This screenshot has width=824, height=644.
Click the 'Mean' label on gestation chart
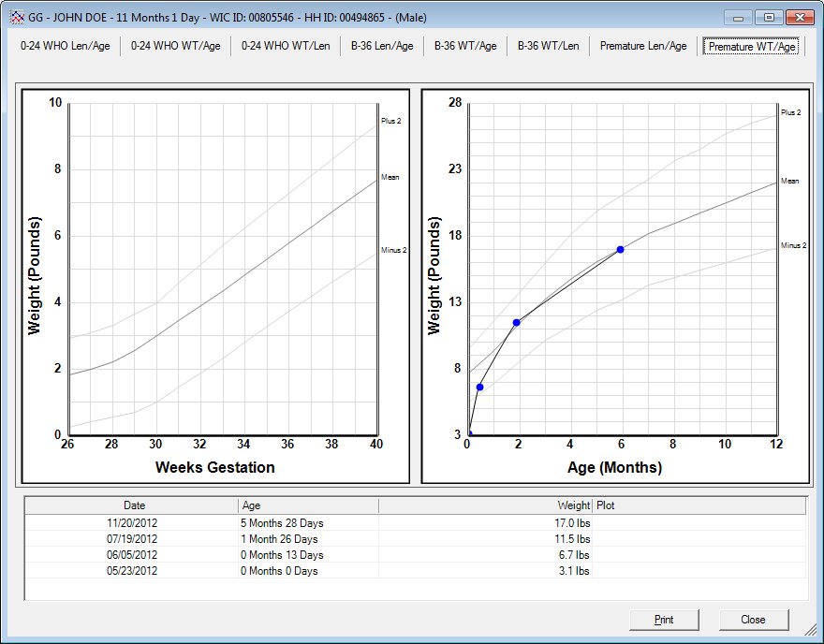390,177
